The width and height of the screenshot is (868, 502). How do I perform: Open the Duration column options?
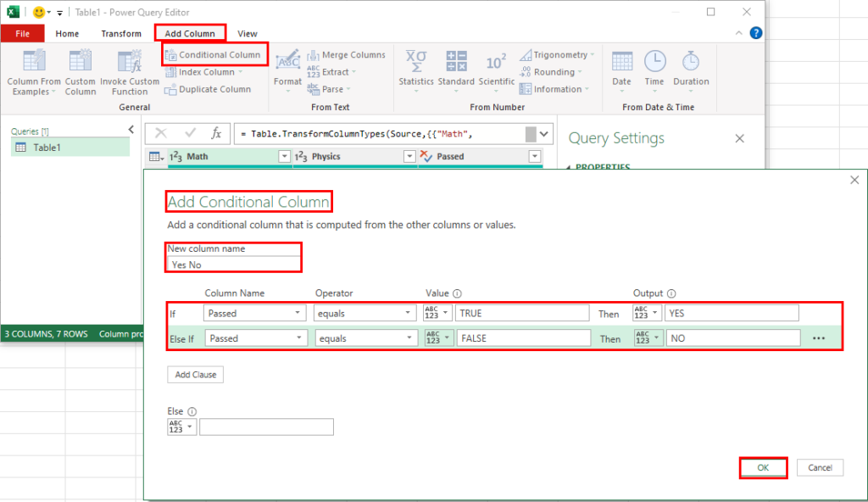tap(691, 70)
